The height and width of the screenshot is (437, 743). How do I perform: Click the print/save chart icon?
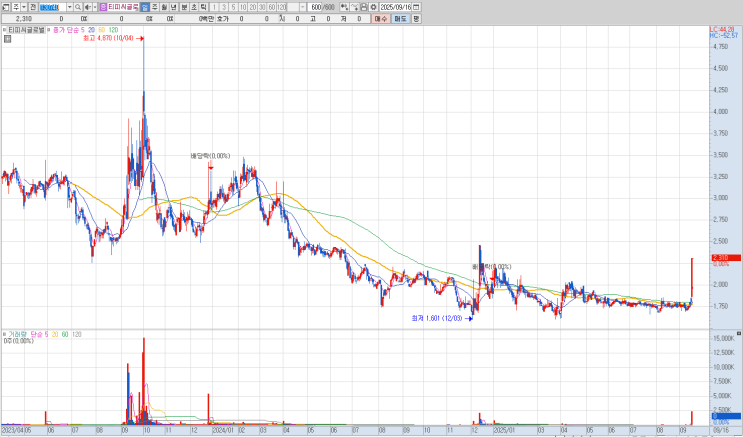coord(363,7)
